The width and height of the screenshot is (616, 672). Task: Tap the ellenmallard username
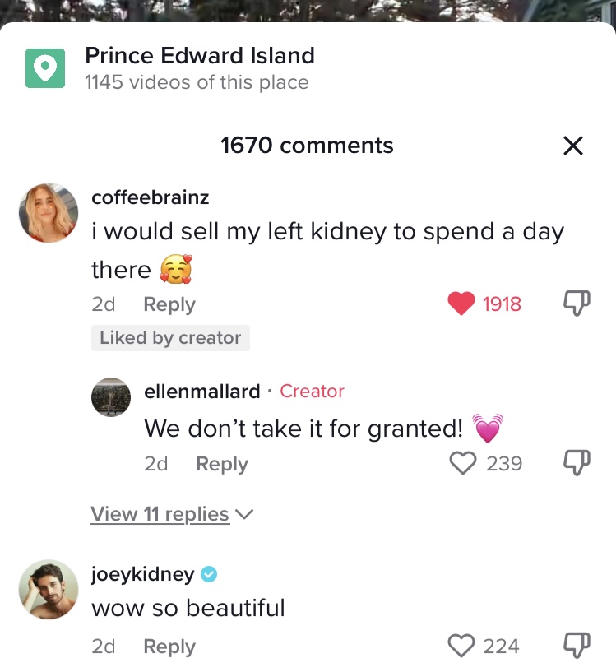point(202,392)
